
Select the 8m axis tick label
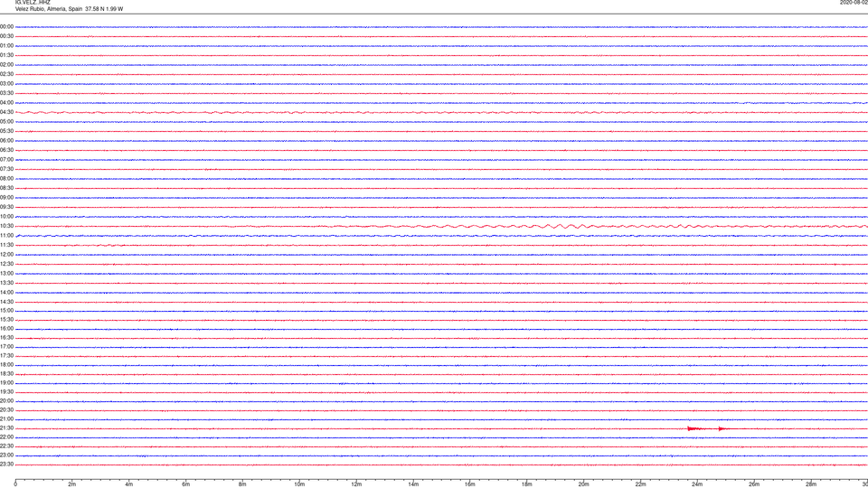(x=242, y=484)
